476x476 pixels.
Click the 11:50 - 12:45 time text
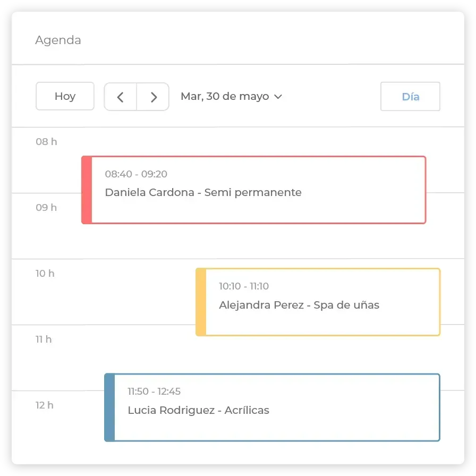154,392
